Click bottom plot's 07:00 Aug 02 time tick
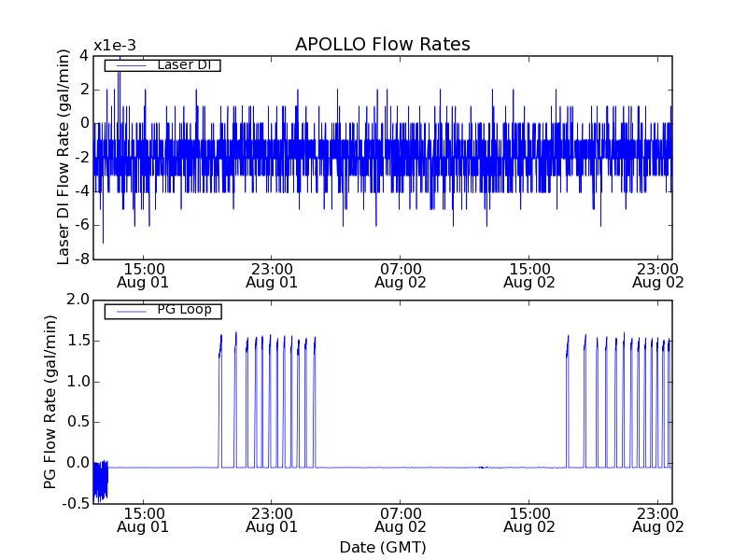The height and width of the screenshot is (560, 747). click(x=400, y=520)
